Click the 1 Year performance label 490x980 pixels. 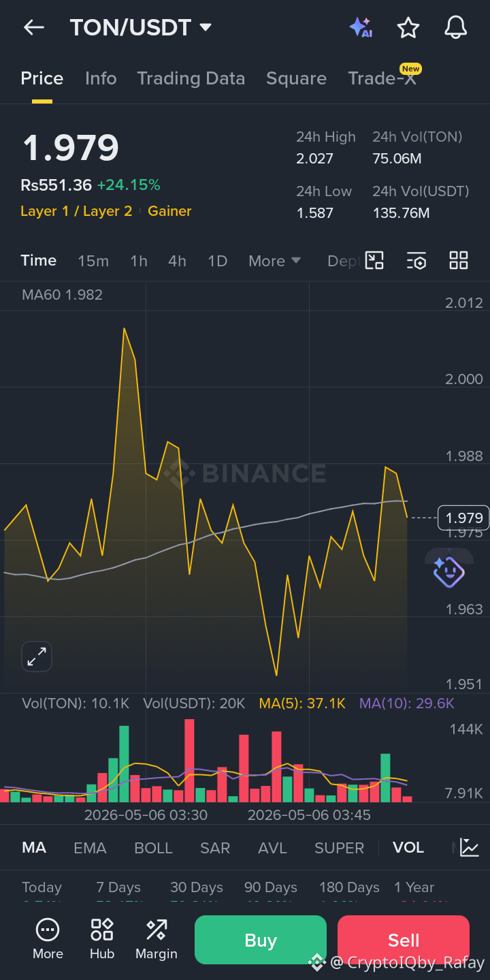(414, 887)
